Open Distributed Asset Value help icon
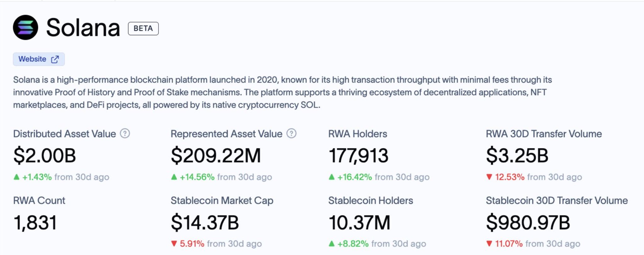The width and height of the screenshot is (644, 255). (125, 133)
